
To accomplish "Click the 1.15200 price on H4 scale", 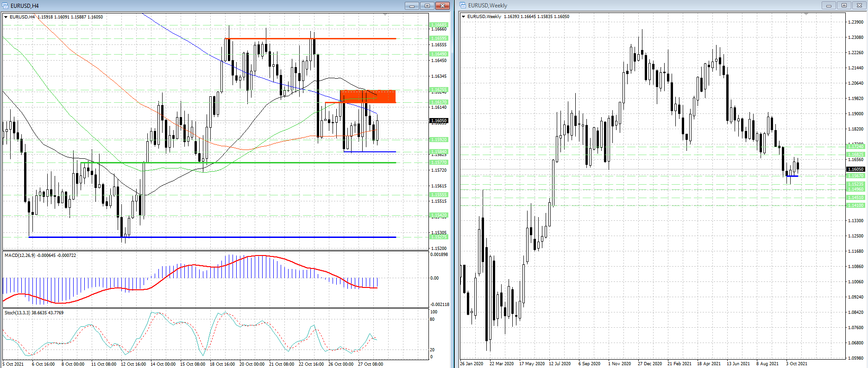I will 439,249.
